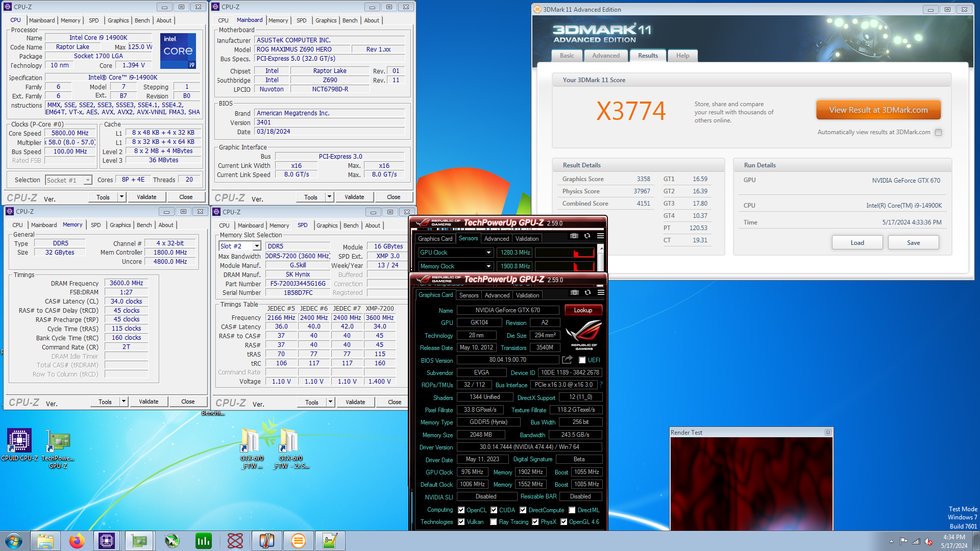Click Close button in CPU-Z Memory window

coord(188,402)
